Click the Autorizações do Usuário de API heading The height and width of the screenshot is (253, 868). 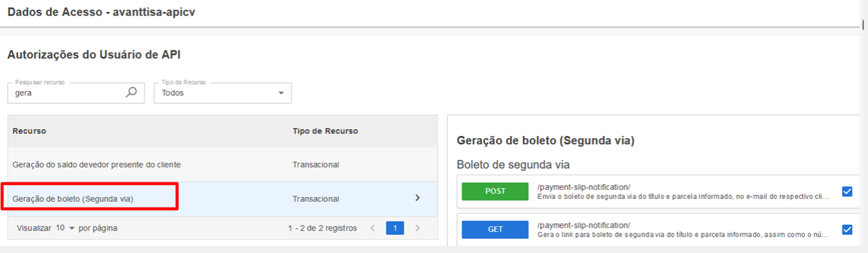[94, 54]
